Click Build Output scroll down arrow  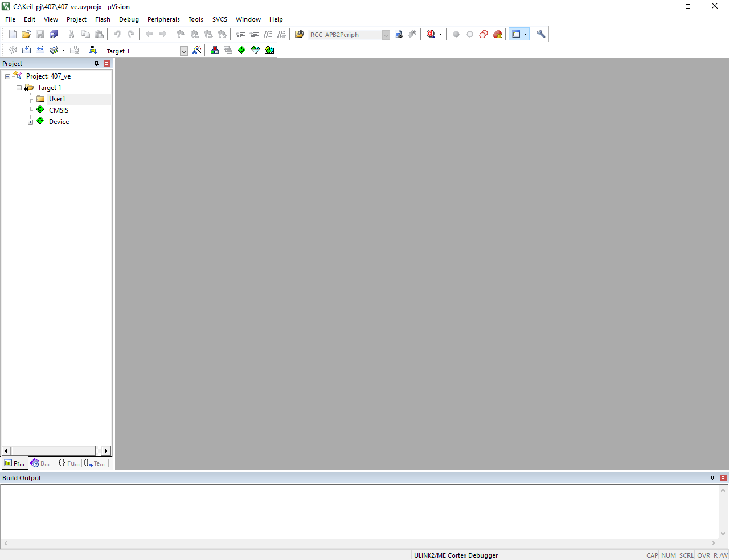point(723,534)
